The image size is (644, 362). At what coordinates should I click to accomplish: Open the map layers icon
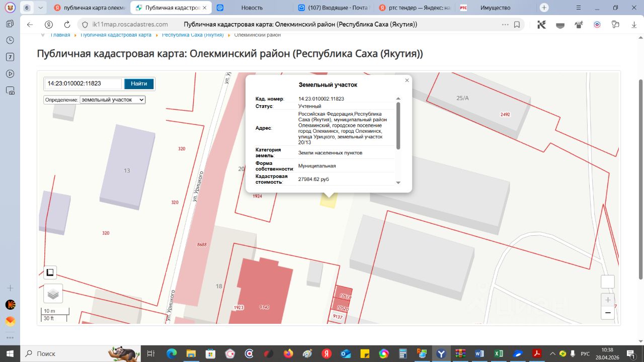pyautogui.click(x=53, y=294)
